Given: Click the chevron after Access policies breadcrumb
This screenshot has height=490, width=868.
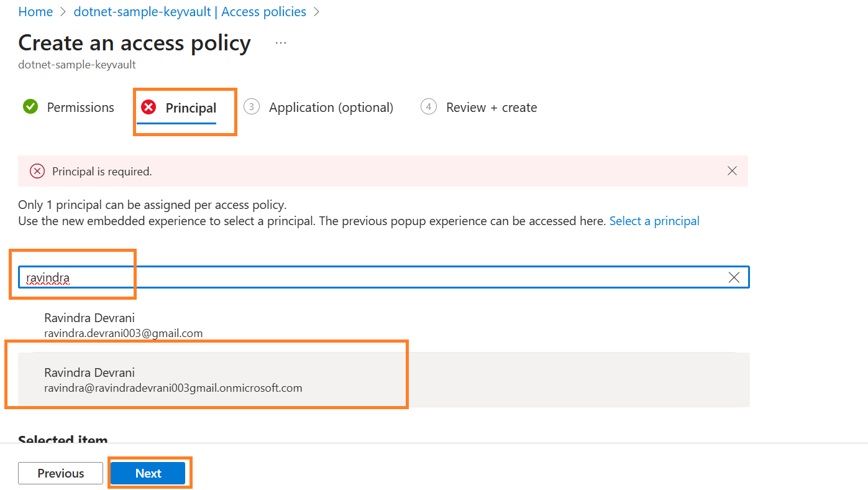Looking at the screenshot, I should (x=317, y=12).
